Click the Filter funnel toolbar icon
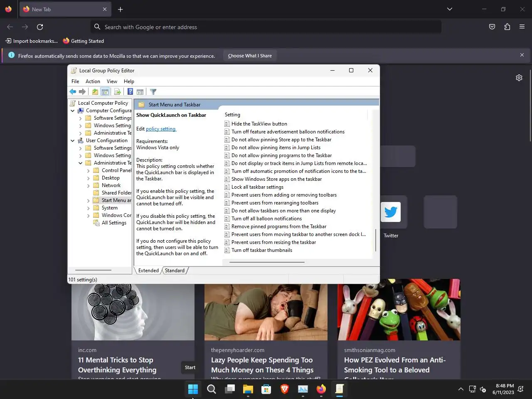Viewport: 532px width, 399px height. pos(153,92)
